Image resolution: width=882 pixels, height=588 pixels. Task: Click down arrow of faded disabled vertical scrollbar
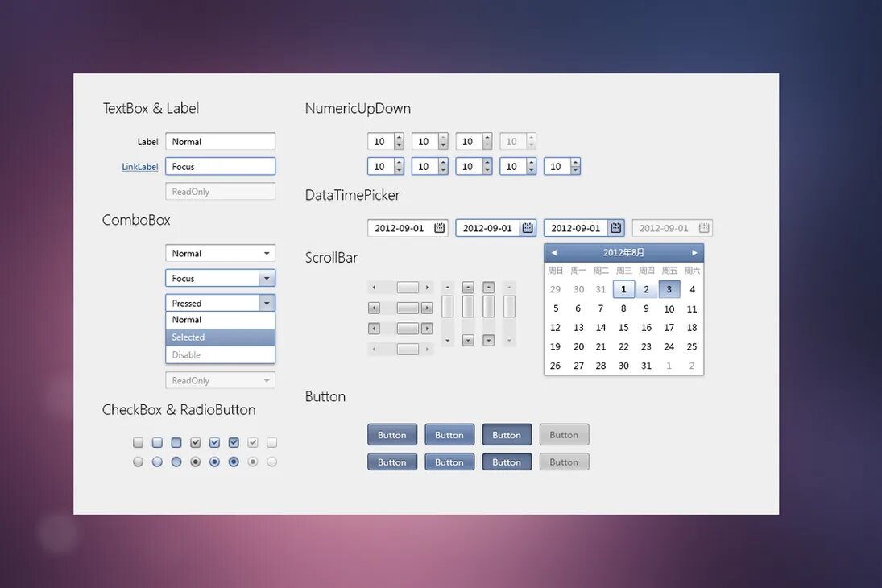(509, 341)
